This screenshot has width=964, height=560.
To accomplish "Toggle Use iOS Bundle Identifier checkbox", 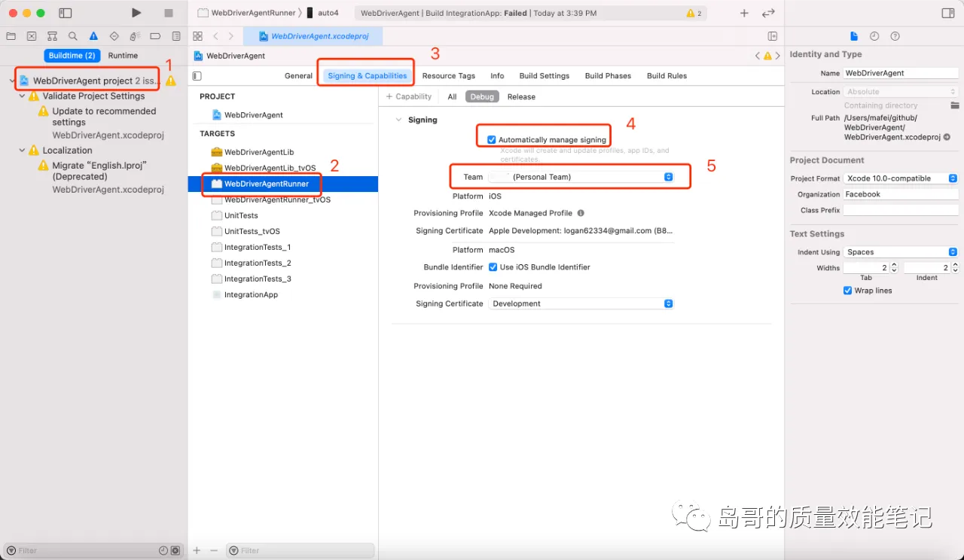I will coord(493,267).
